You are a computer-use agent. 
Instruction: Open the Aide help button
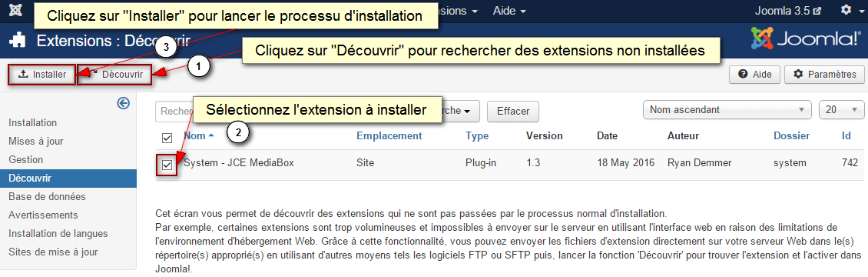click(754, 74)
